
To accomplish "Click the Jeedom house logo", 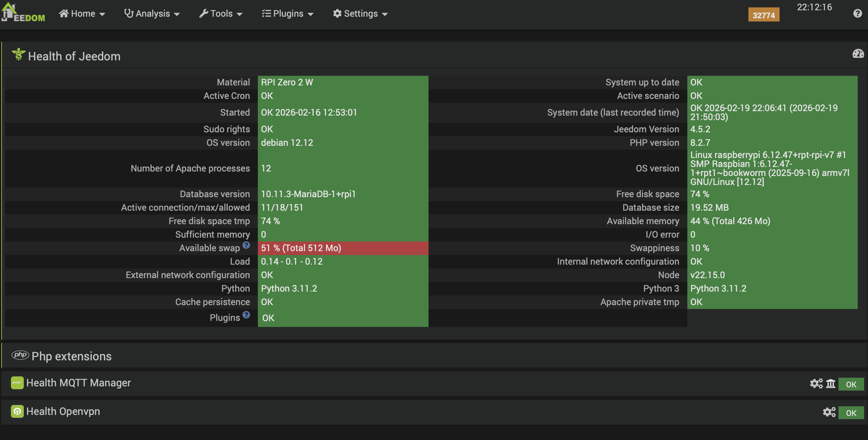I will 22,13.
